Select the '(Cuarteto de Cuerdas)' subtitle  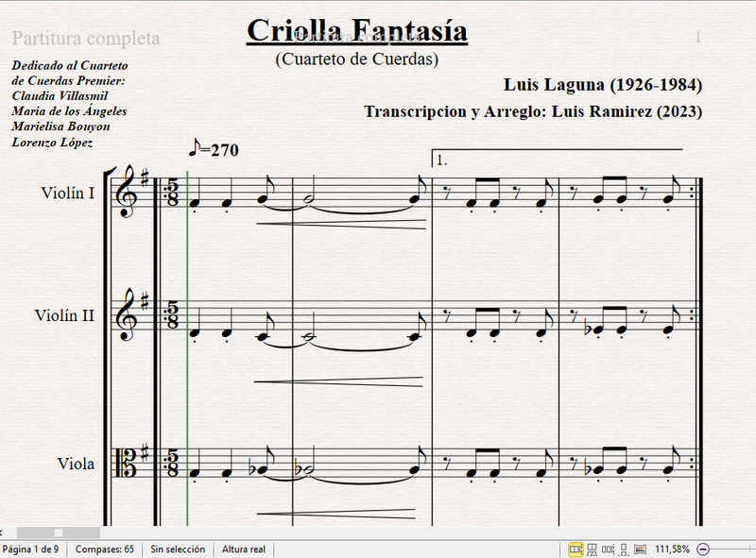point(357,59)
